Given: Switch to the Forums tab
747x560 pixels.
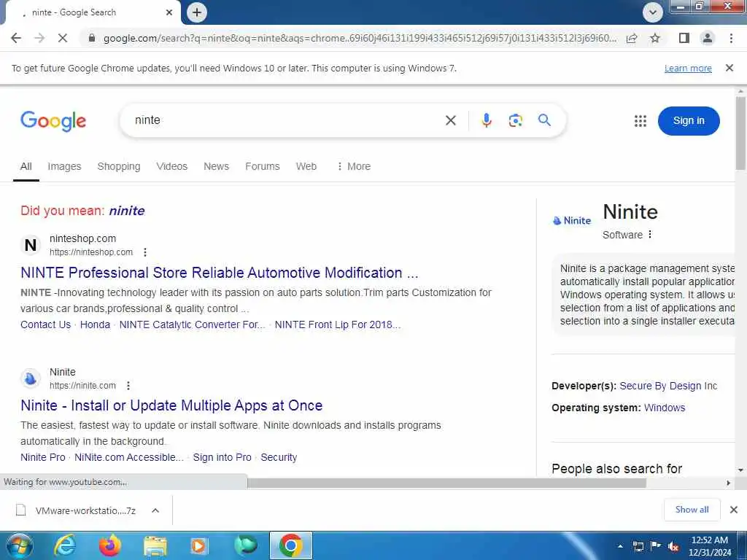Looking at the screenshot, I should click(262, 166).
